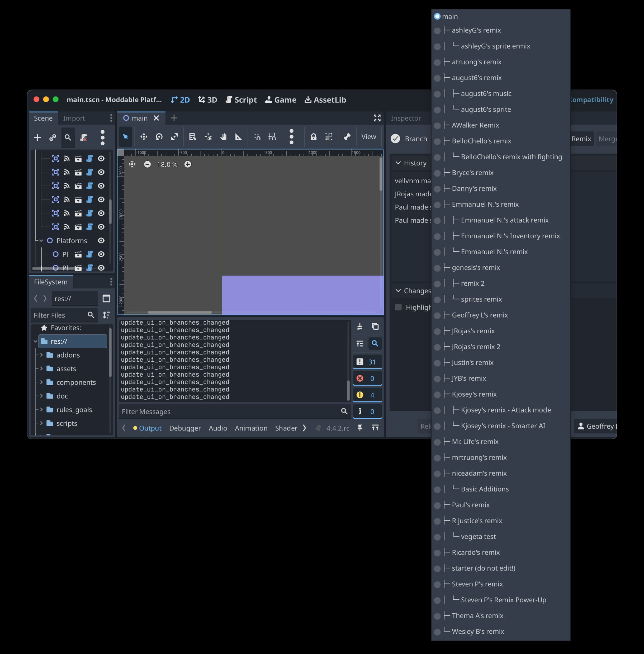Click the pivot point tool
This screenshot has height=654, width=644.
(x=208, y=137)
